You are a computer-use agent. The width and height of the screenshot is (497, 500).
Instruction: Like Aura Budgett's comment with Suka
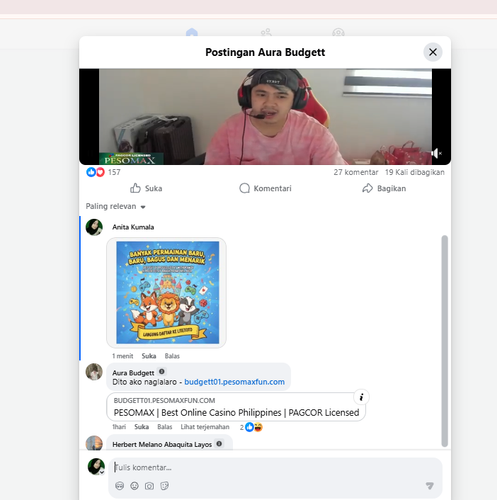tap(141, 427)
